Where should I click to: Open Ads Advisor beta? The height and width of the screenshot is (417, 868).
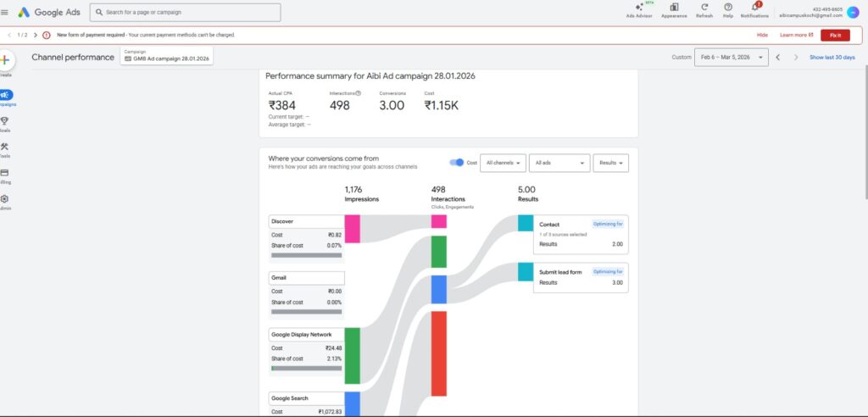(x=639, y=9)
